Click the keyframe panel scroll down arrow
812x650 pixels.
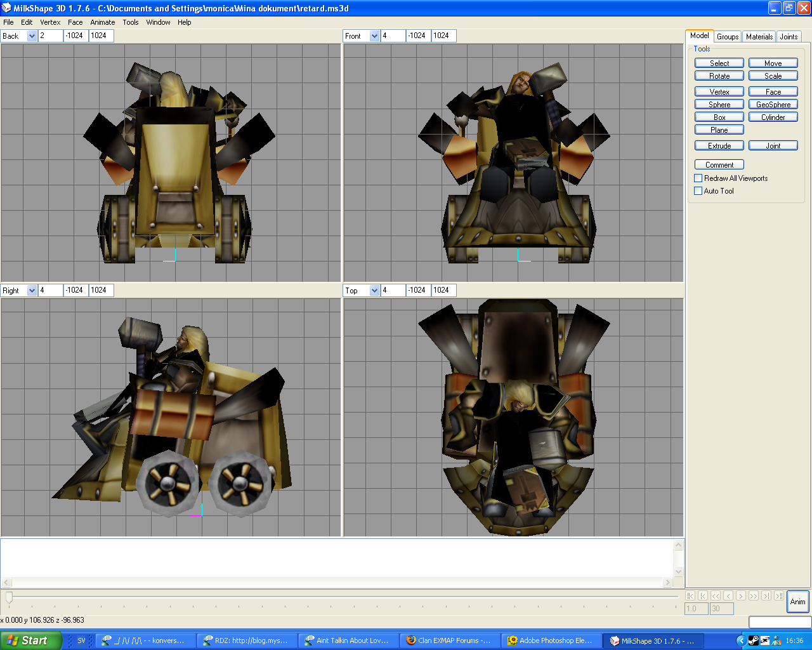pos(679,571)
